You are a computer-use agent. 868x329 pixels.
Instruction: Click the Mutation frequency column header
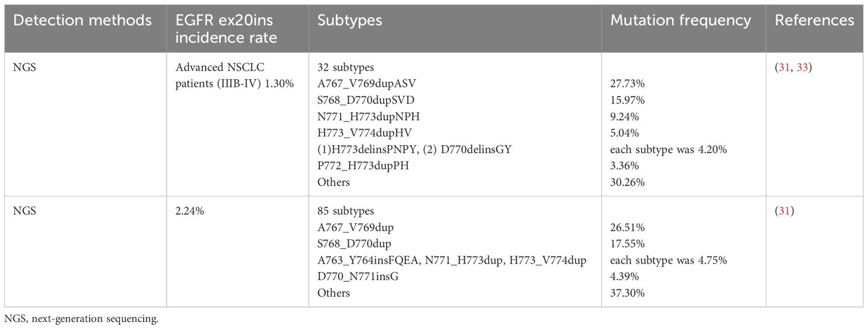(x=681, y=20)
